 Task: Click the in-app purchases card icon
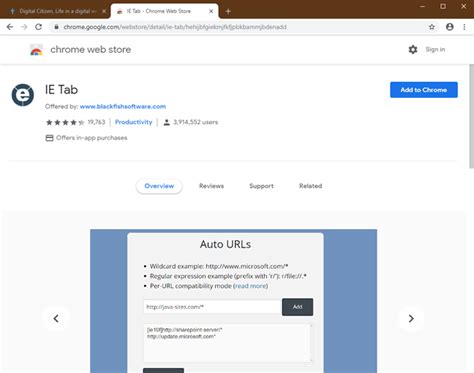click(49, 138)
